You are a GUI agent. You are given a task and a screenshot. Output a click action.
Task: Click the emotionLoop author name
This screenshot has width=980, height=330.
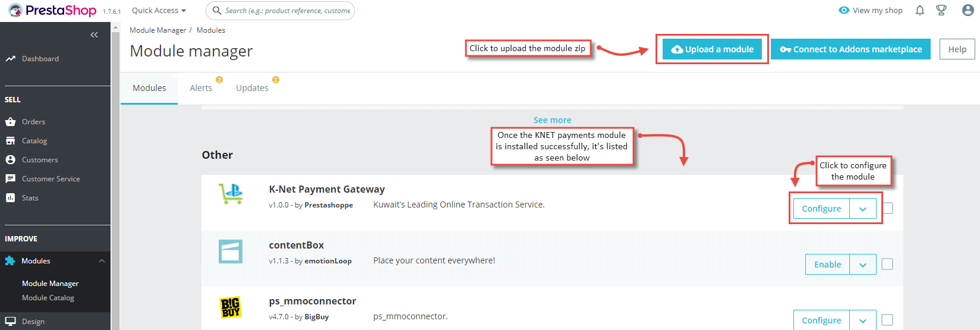[328, 261]
